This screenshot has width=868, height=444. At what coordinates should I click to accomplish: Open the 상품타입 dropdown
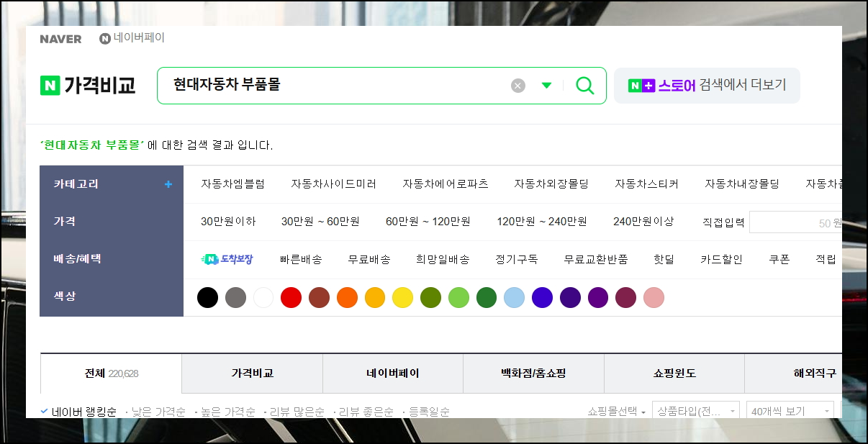coord(695,412)
